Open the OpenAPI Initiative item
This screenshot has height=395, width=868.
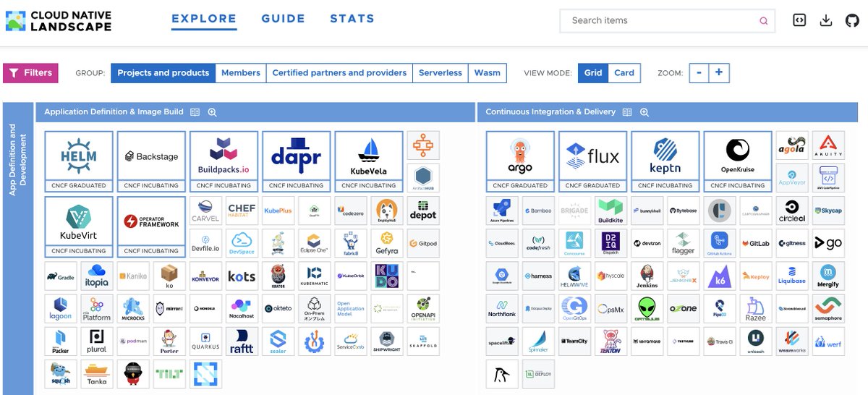tap(422, 309)
